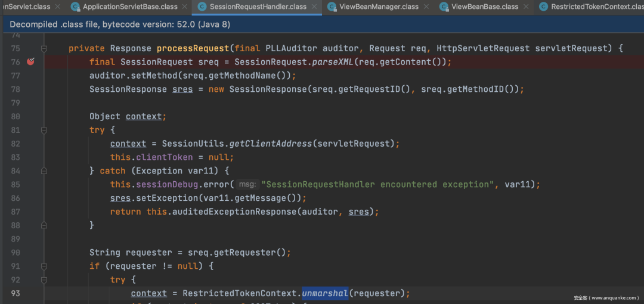Viewport: 644px width, 304px height.
Task: Click context variable declaration on line 80
Action: pos(144,116)
